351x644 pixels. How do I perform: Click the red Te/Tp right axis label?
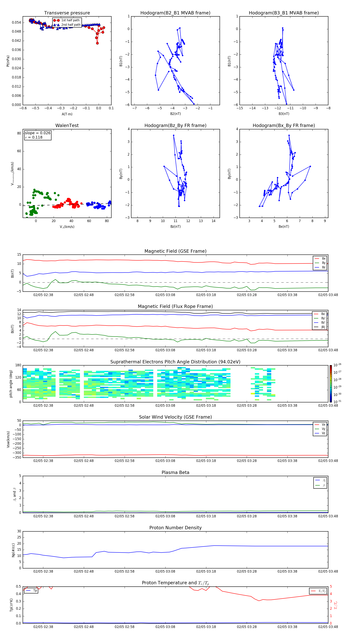pos(336,605)
